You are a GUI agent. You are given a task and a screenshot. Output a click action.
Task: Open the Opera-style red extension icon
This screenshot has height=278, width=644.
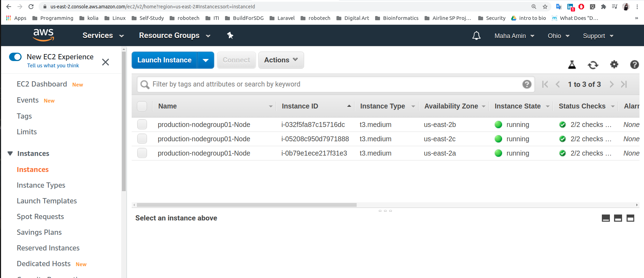click(581, 7)
